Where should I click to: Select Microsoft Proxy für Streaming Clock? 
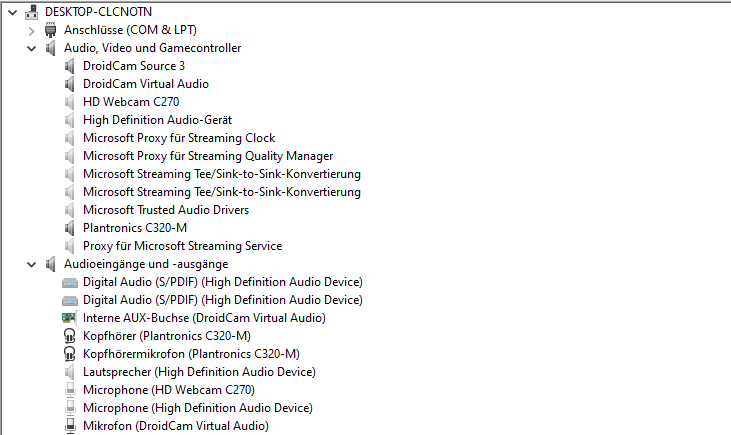coord(179,138)
